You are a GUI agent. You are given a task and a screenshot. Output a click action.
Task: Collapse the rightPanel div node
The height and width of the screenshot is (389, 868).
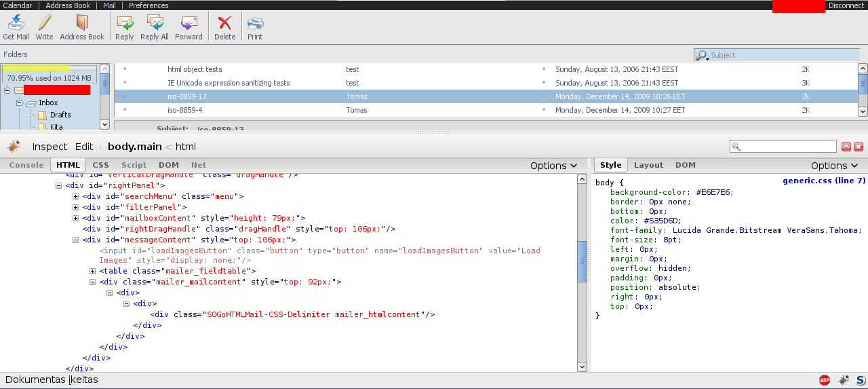click(59, 185)
